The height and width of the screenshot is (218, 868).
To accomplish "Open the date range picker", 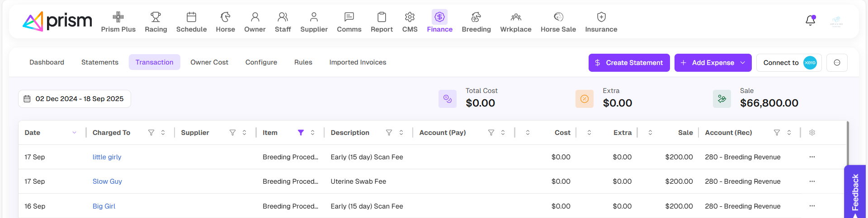I will click(75, 99).
